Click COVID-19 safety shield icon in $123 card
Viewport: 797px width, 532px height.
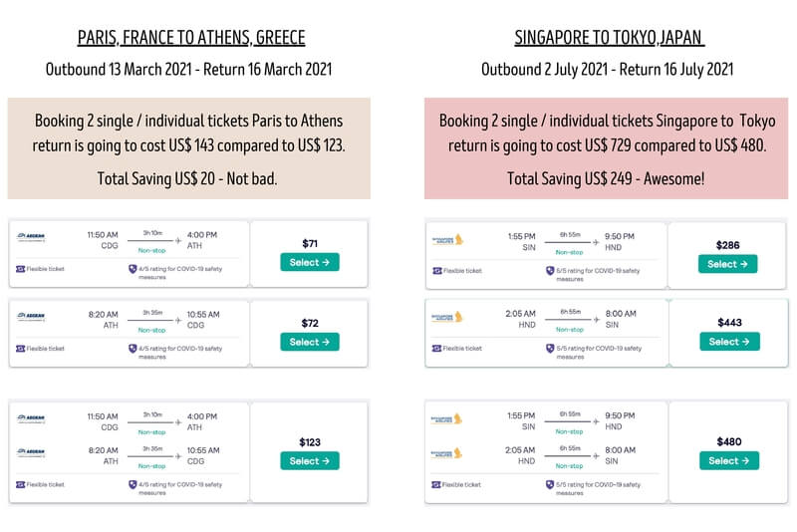click(x=133, y=484)
